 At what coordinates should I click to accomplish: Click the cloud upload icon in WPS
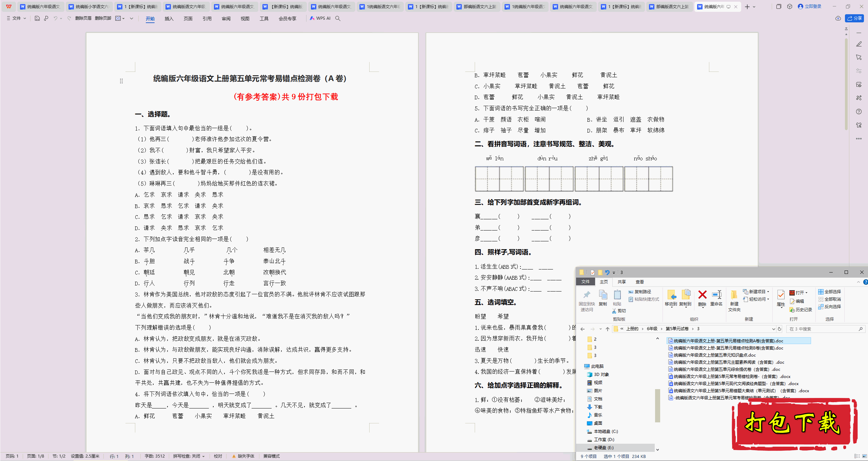click(838, 18)
